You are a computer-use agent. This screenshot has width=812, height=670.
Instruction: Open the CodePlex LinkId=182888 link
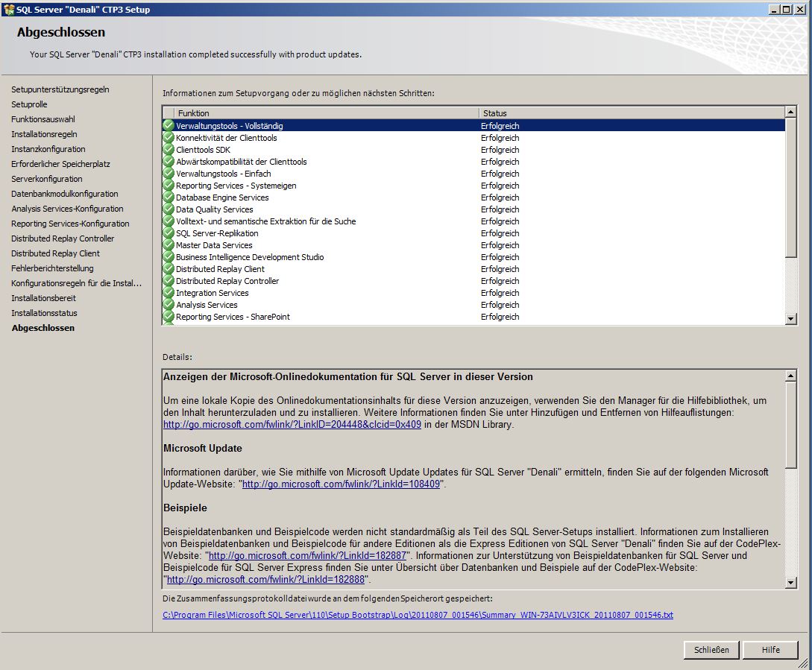[x=265, y=579]
